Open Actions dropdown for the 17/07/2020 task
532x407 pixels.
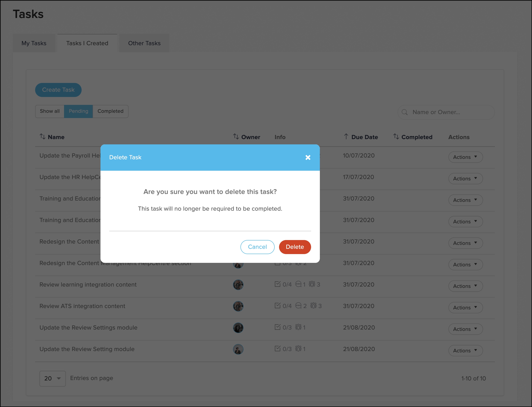click(465, 179)
